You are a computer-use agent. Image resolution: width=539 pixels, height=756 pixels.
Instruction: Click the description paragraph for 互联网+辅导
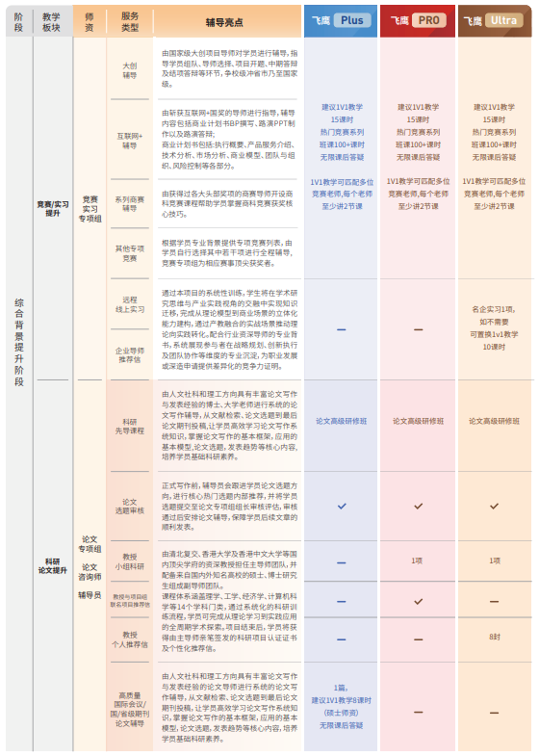tap(229, 140)
